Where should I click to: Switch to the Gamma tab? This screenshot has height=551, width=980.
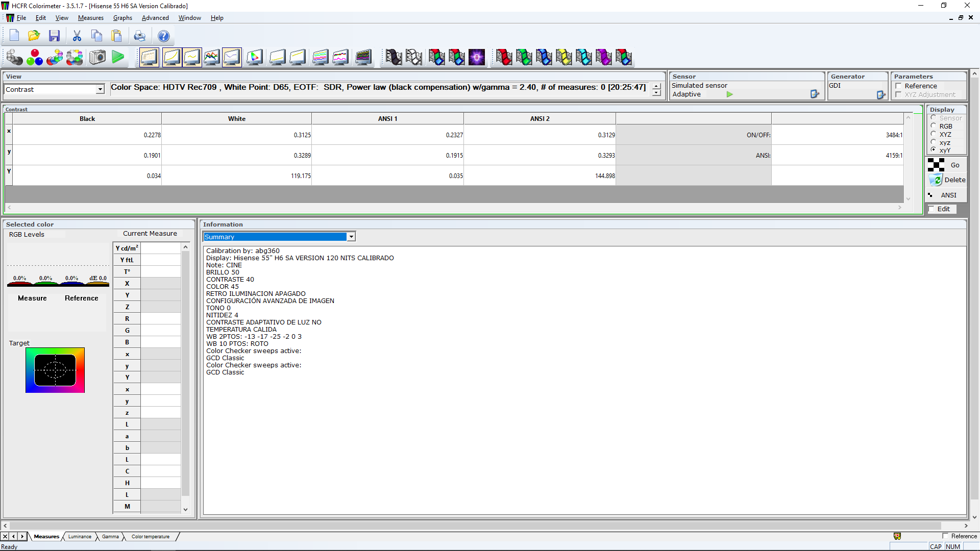click(x=110, y=537)
